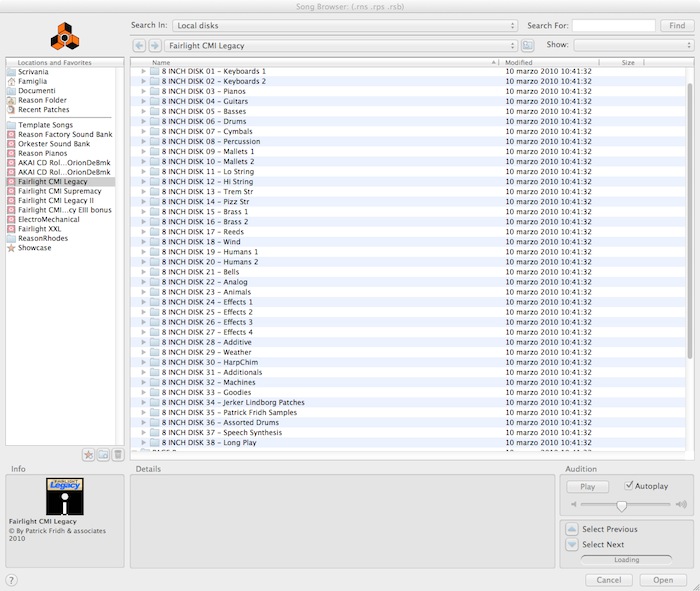Click the Find button
The width and height of the screenshot is (700, 591).
677,25
